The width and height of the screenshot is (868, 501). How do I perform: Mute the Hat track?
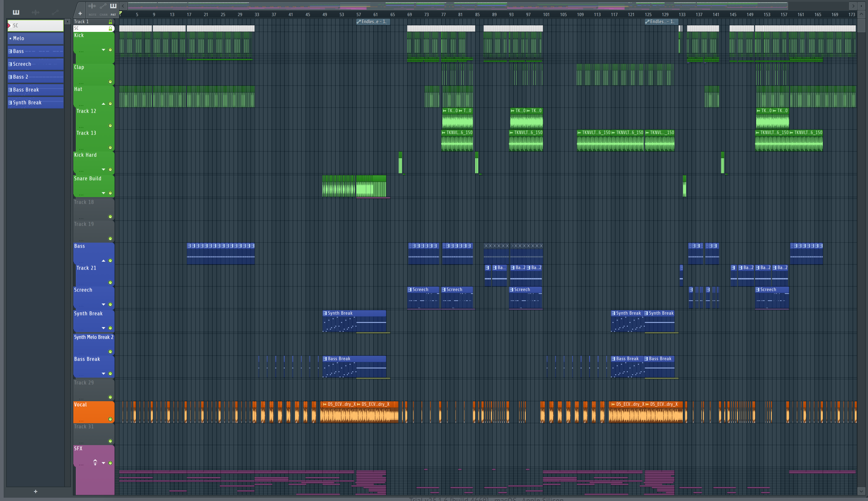point(110,104)
